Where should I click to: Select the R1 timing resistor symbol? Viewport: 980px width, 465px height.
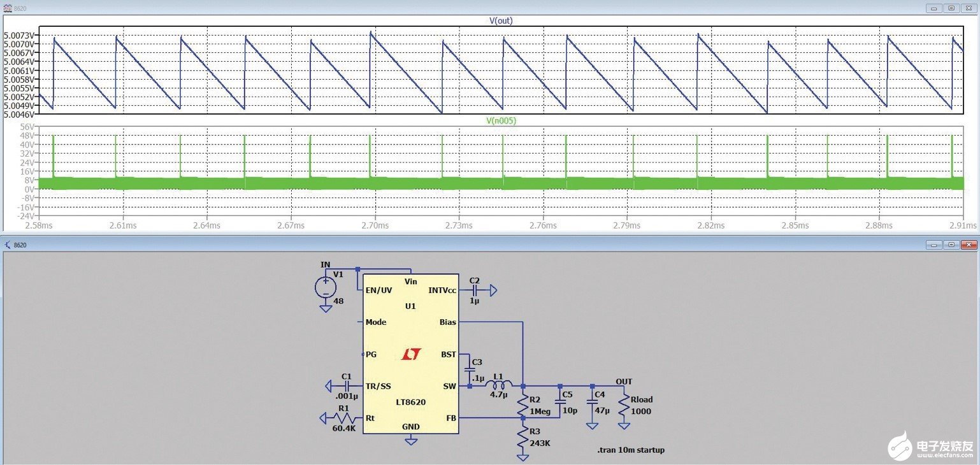point(345,418)
